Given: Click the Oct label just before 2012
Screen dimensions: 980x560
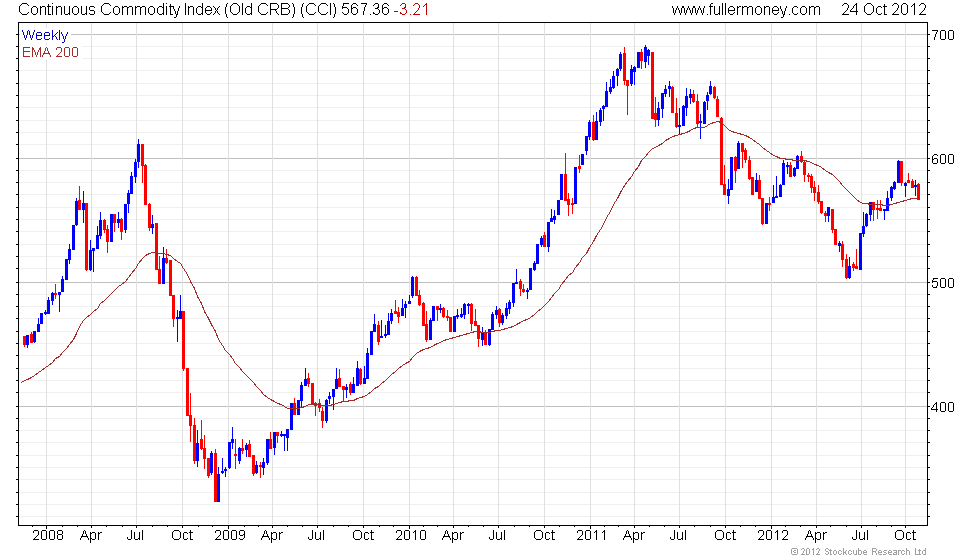Looking at the screenshot, I should [x=725, y=536].
